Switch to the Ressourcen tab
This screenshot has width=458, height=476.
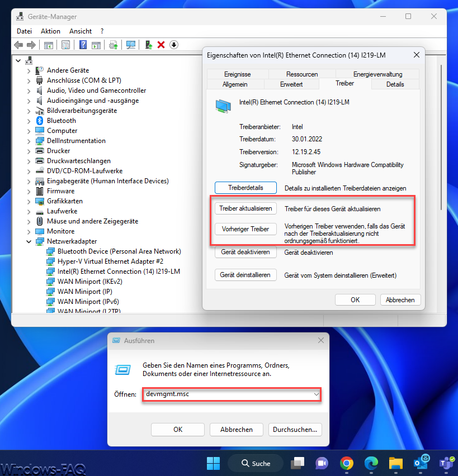coord(302,74)
